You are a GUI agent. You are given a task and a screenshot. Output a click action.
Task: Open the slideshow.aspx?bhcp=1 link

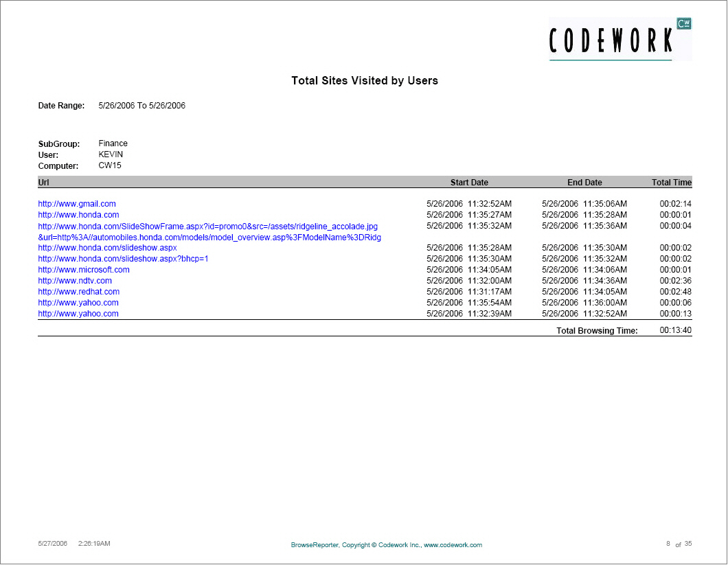point(123,259)
